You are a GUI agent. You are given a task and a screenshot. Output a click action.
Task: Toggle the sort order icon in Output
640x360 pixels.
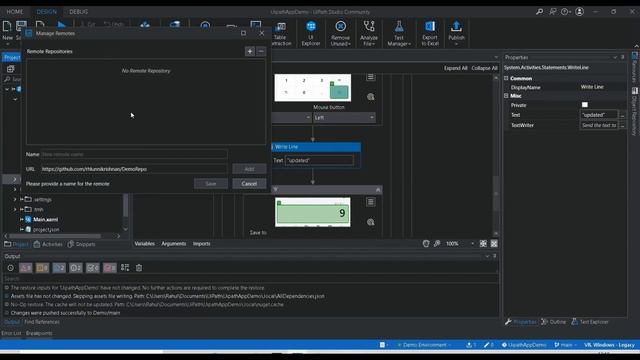[x=125, y=268]
